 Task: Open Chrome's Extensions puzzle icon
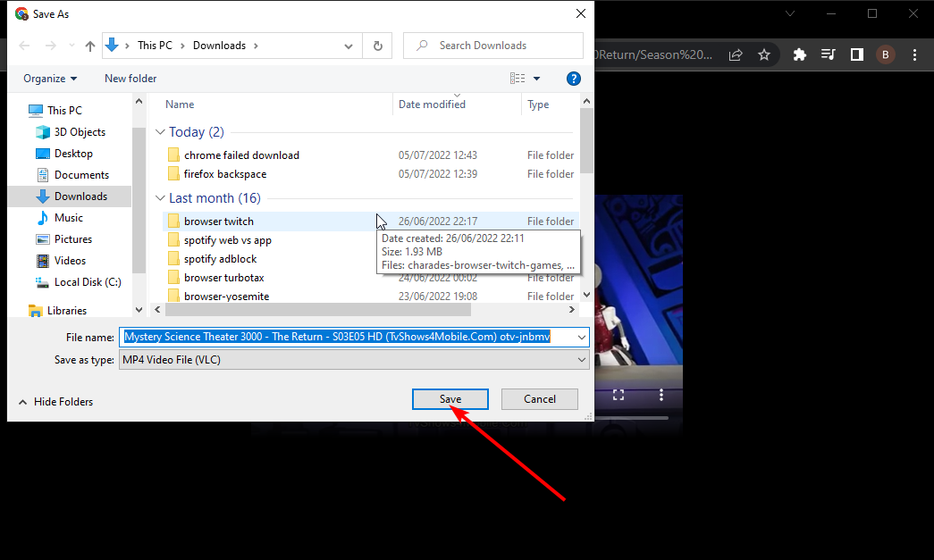[x=799, y=54]
